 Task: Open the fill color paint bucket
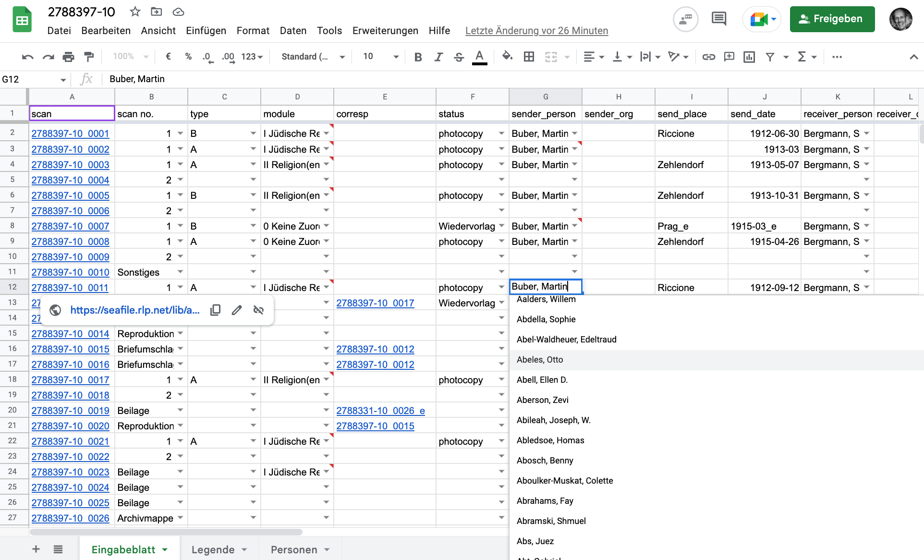point(507,57)
